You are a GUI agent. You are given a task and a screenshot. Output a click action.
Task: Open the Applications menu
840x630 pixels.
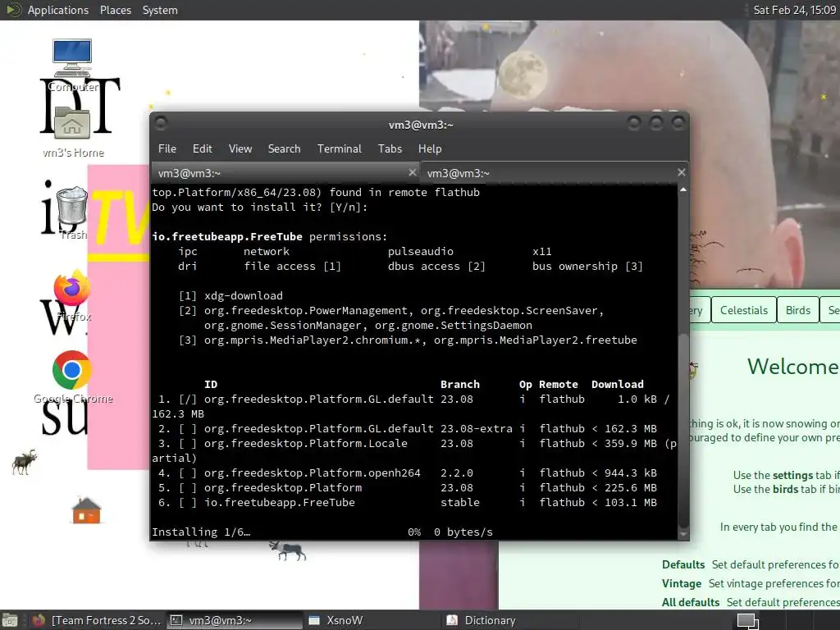[x=58, y=10]
